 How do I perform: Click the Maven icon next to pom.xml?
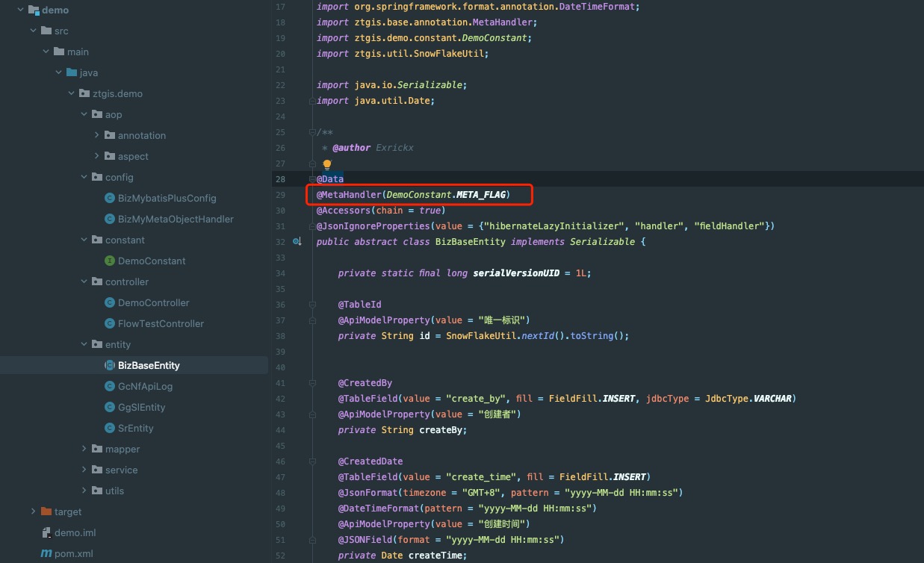(x=46, y=553)
